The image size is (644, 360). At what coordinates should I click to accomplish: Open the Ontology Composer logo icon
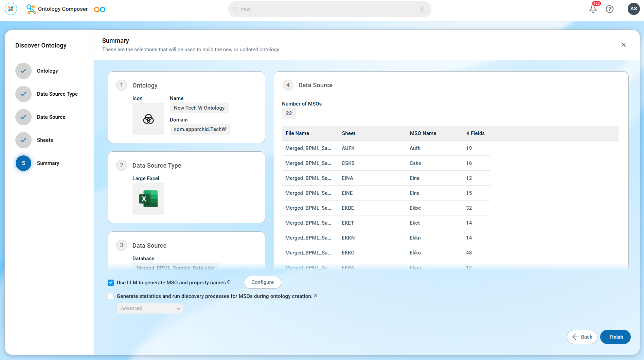point(31,9)
